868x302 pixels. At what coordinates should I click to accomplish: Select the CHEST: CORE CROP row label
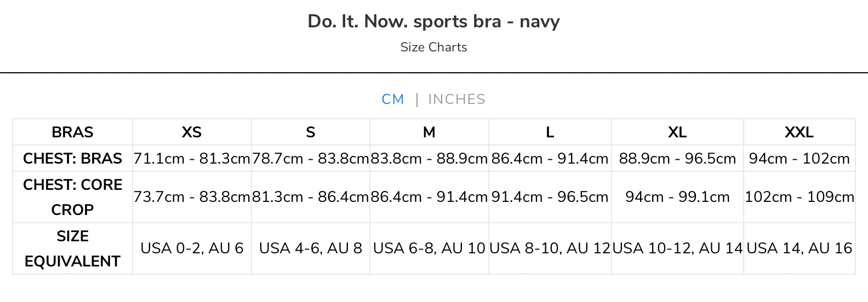72,197
